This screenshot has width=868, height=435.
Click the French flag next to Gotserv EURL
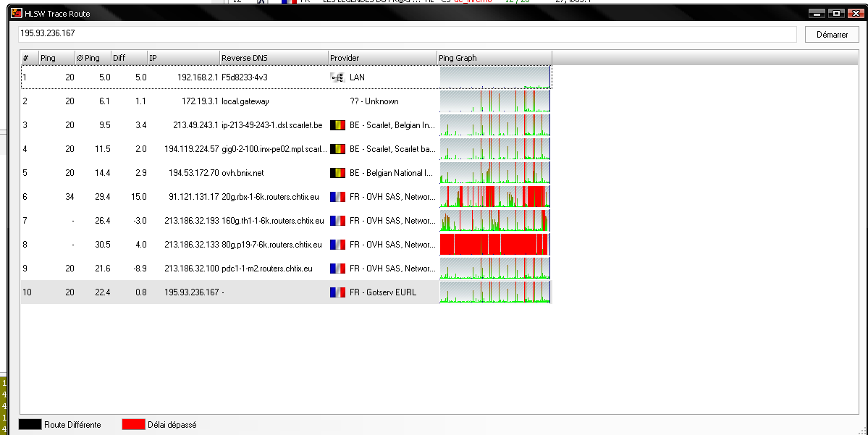point(337,292)
